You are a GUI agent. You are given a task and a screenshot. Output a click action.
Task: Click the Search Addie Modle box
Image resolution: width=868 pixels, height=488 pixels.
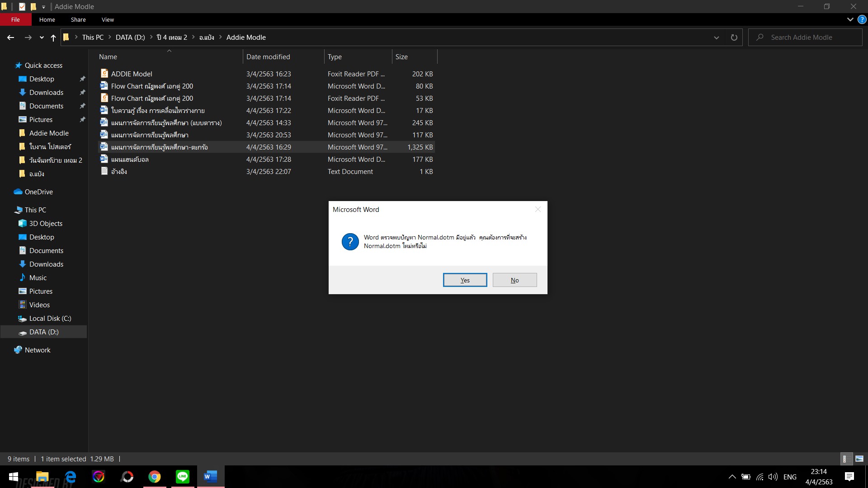coord(809,38)
